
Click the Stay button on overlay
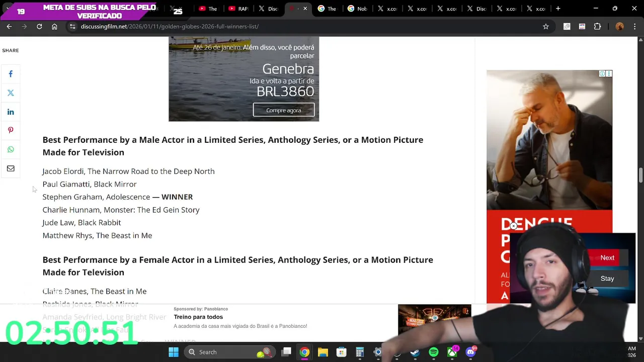pos(607,279)
